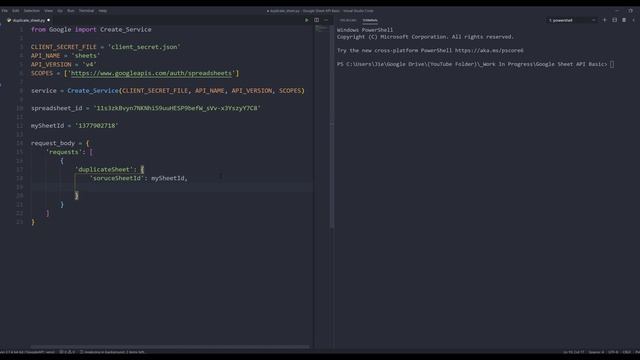The image size is (640, 360).
Task: Click the editor vertical scrollbar
Action: pos(331,127)
